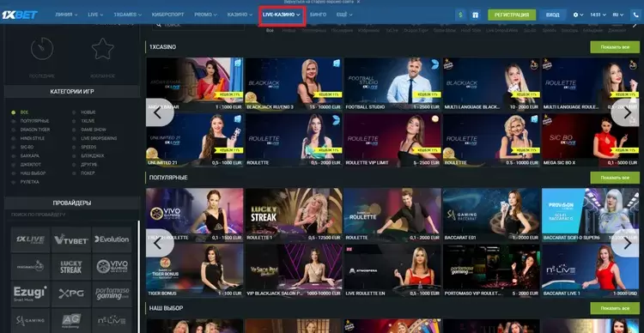Screen dimensions: 644x333
Task: Select the 'ПОКЕР' category filter
Action: [88, 173]
